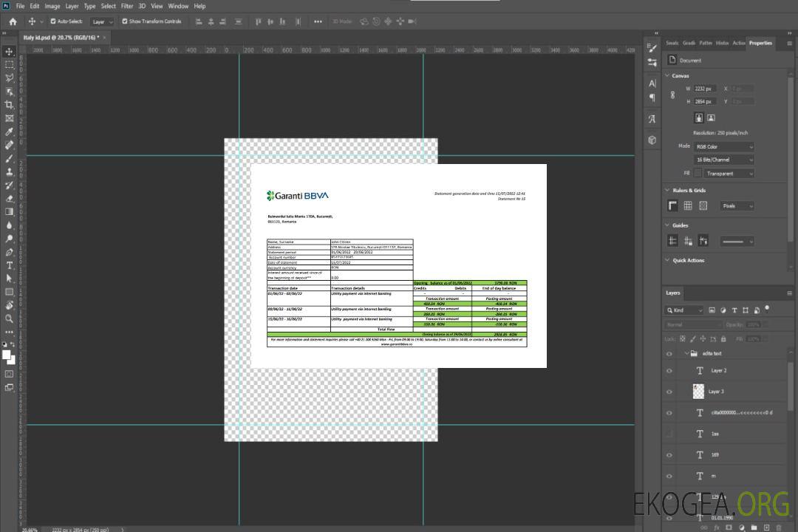The width and height of the screenshot is (798, 532).
Task: Click the canvas Fill color swatch
Action: (698, 173)
